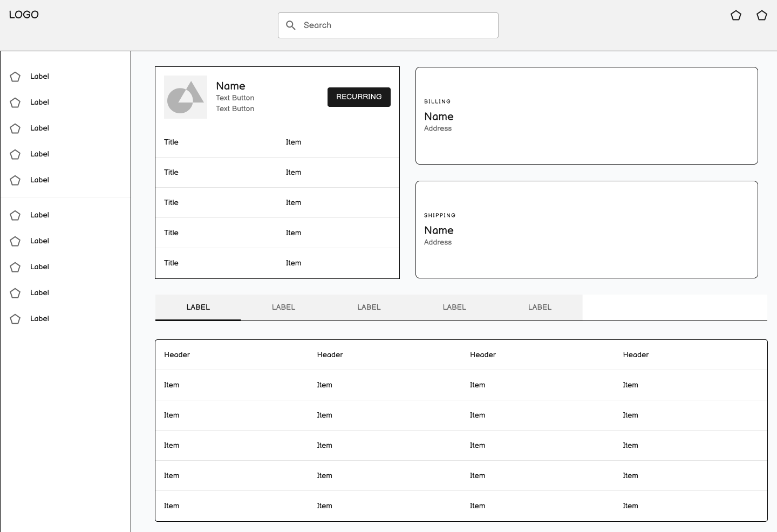Image resolution: width=777 pixels, height=532 pixels.
Task: Switch to the third LABEL tab
Action: [x=369, y=307]
